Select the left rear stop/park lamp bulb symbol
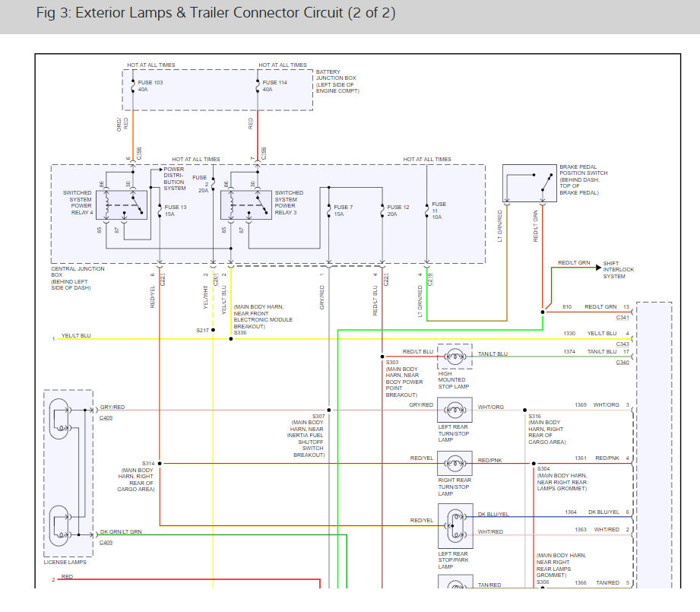Screen dimensions: 700x612 click(455, 526)
